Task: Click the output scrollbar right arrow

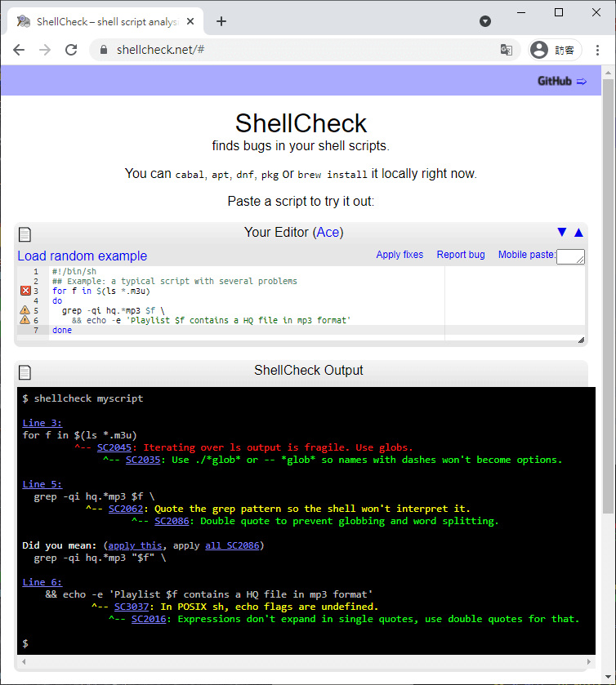Action: pyautogui.click(x=589, y=662)
